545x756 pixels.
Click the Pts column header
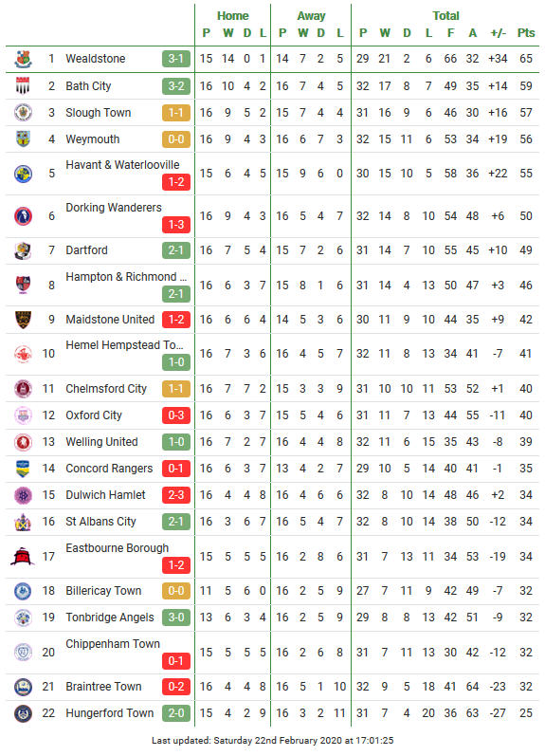pyautogui.click(x=526, y=33)
